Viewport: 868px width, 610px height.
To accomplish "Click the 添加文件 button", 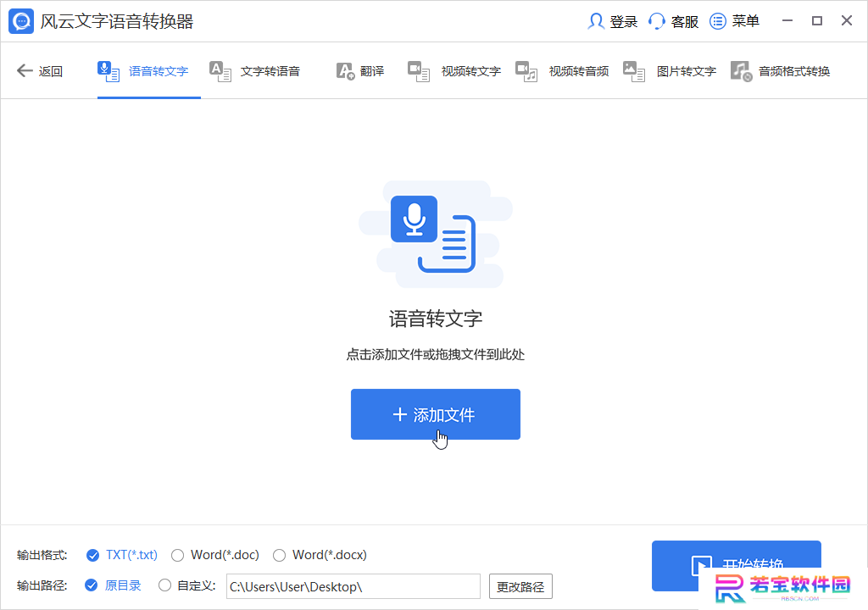I will pyautogui.click(x=436, y=414).
